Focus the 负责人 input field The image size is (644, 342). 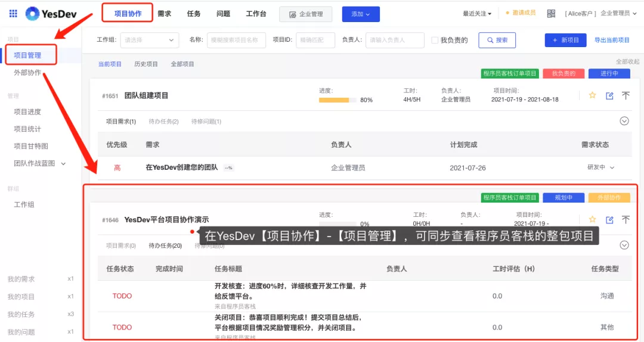[395, 41]
